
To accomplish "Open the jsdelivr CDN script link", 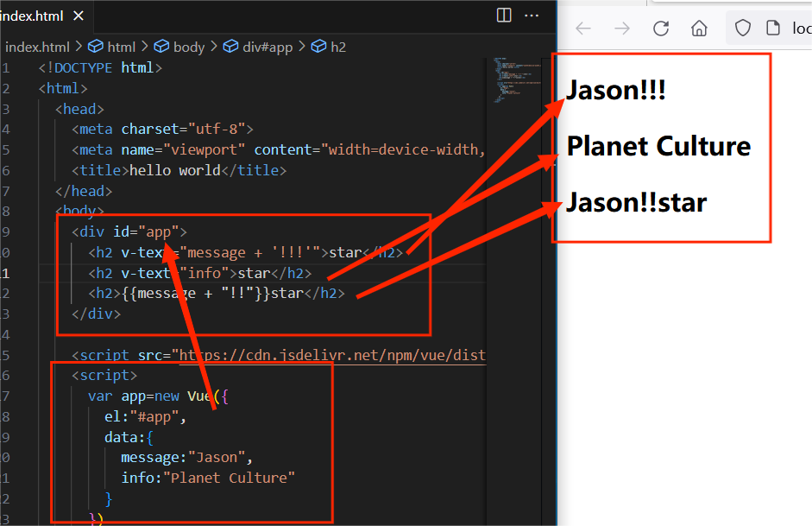I will 332,355.
